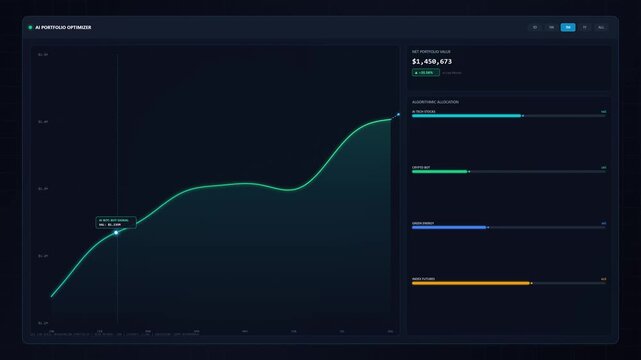Click the Index Futures percentage value

click(x=603, y=279)
